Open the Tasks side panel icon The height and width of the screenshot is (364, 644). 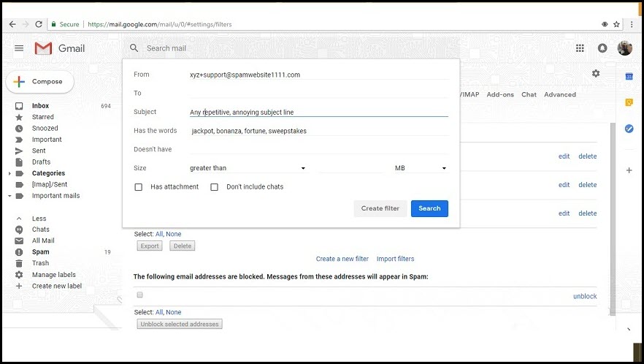[629, 129]
